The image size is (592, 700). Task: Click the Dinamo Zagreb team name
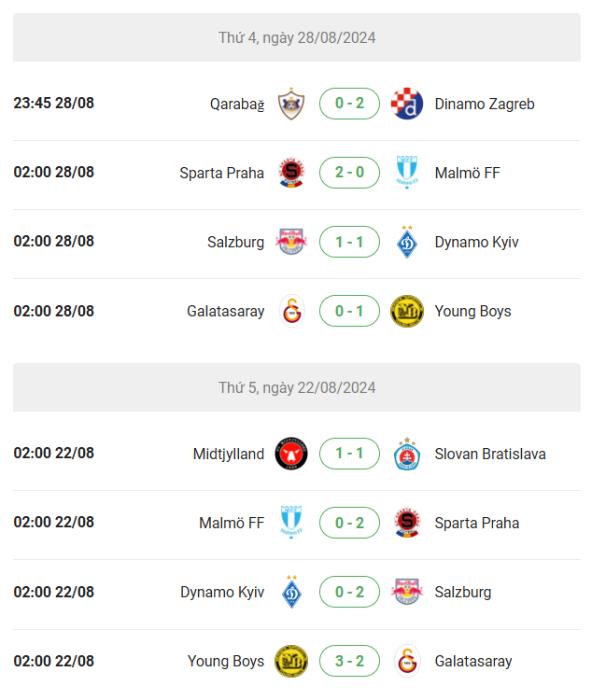pos(485,104)
